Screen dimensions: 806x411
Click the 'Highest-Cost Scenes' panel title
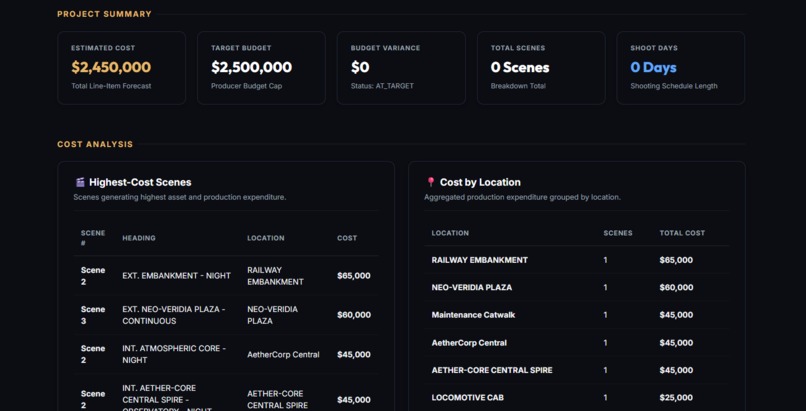[140, 182]
